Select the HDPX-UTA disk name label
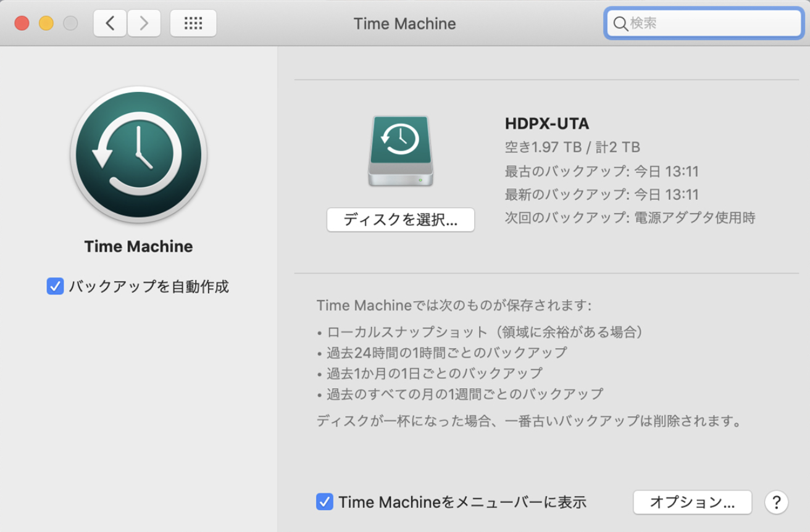 pos(546,123)
